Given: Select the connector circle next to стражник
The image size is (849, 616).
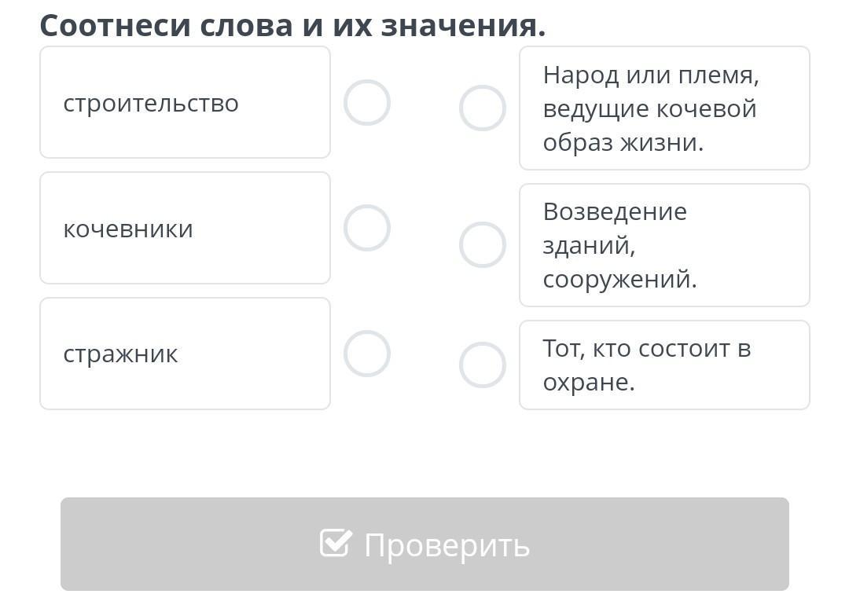Looking at the screenshot, I should coord(367,354).
